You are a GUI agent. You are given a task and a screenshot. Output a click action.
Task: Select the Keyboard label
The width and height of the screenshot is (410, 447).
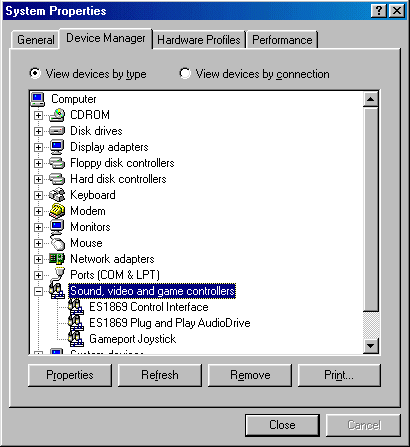coord(93,195)
